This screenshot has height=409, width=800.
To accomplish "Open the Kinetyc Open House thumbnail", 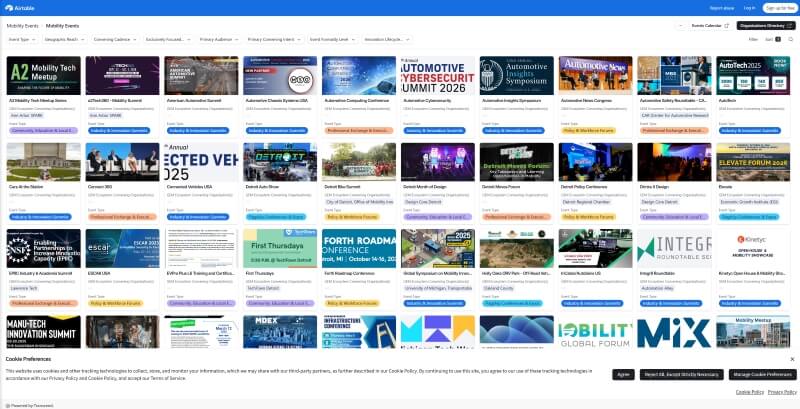I will [753, 248].
